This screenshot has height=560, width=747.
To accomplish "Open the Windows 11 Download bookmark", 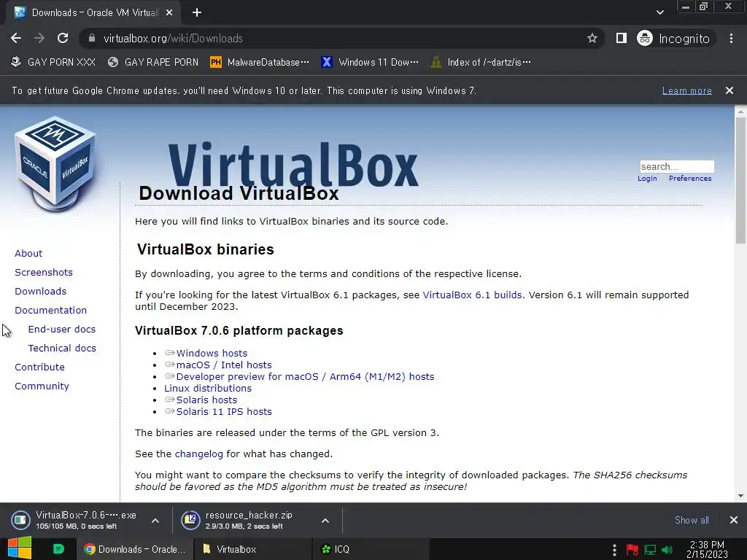I will (x=370, y=62).
